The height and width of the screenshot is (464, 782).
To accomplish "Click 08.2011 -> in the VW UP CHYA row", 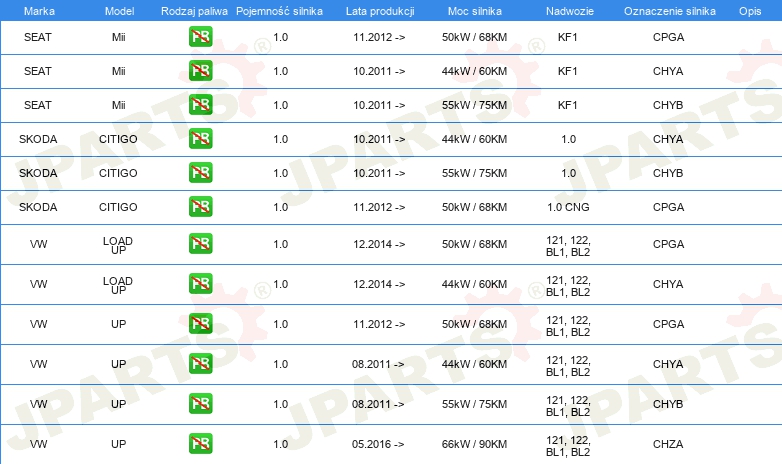I will (378, 364).
